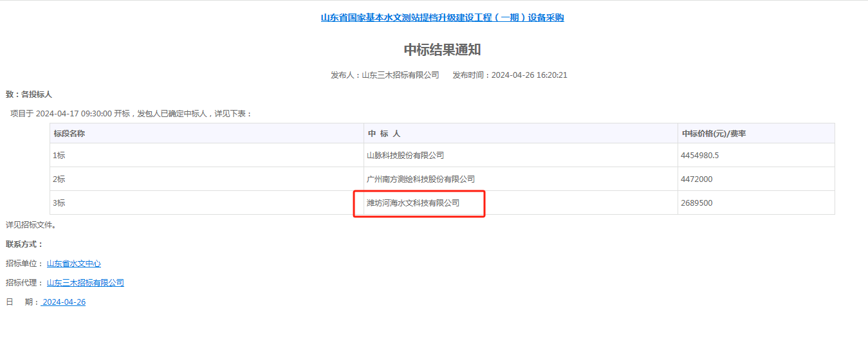Image resolution: width=868 pixels, height=362 pixels.
Task: Click the 中标人 column header
Action: 383,134
